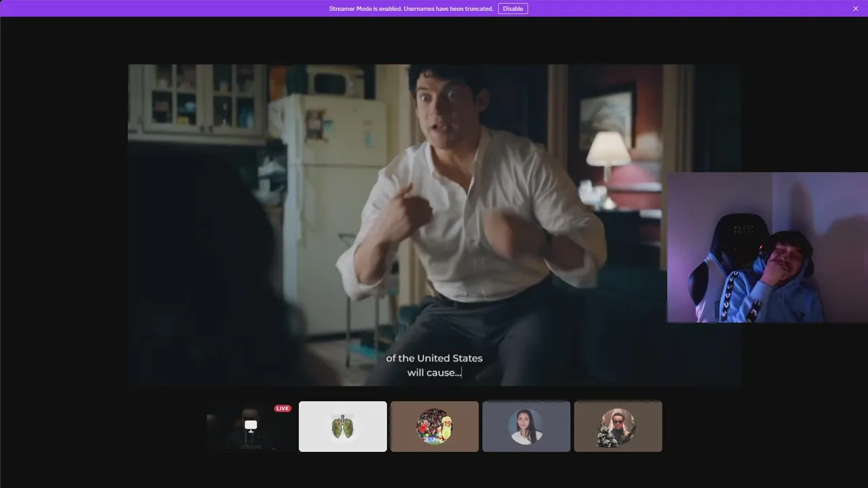Dismiss the Streamer Mode notification banner

click(x=855, y=9)
